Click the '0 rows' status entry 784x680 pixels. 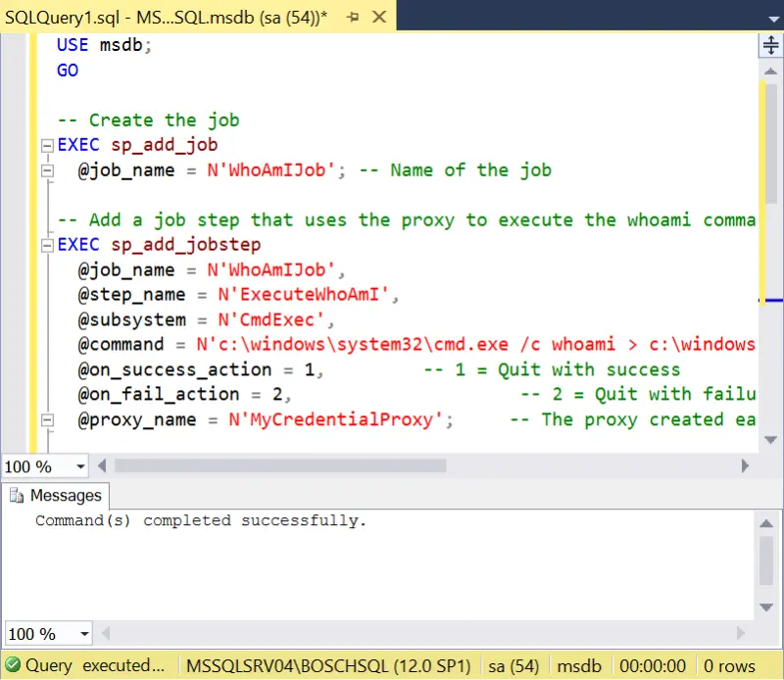click(729, 666)
